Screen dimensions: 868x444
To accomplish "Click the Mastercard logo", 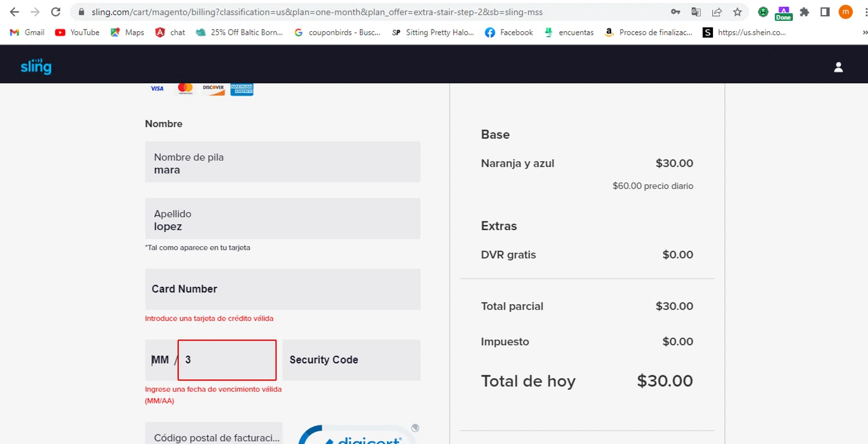I will (x=185, y=88).
